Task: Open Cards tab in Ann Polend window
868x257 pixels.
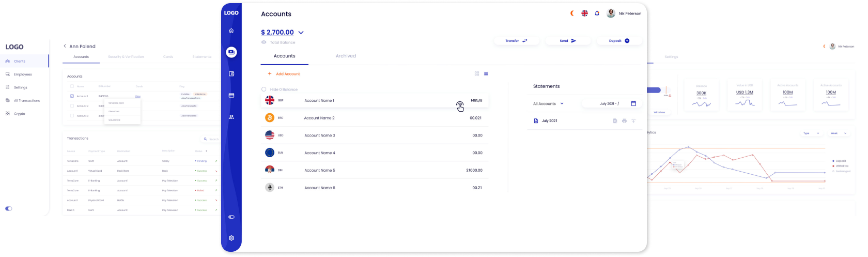Action: (x=168, y=57)
